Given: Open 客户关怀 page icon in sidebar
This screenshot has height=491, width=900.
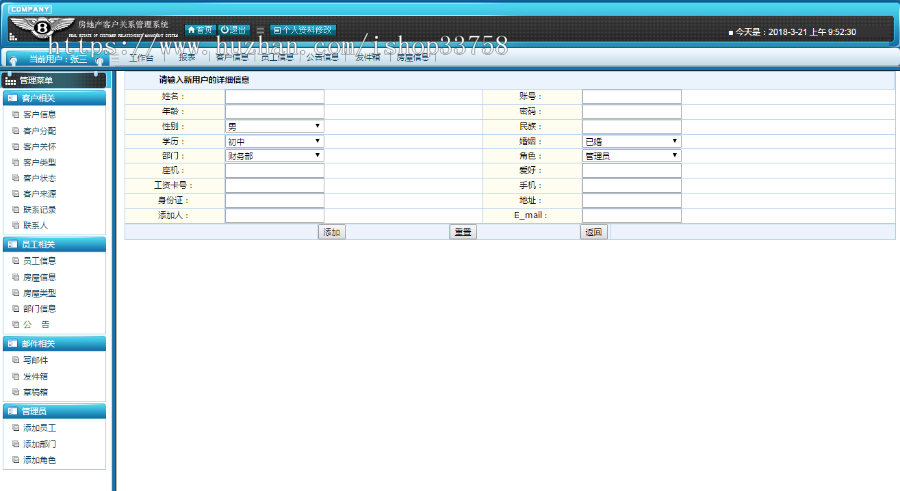Looking at the screenshot, I should click(x=15, y=146).
